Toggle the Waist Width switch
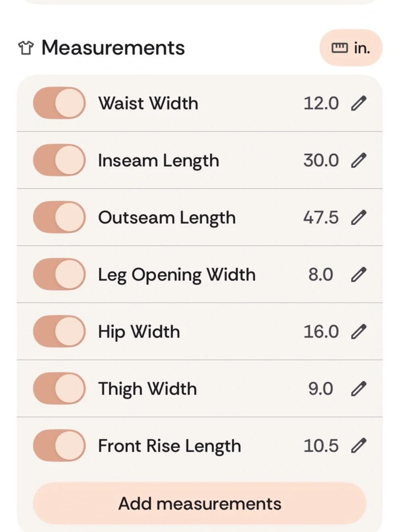Screen dimensions: 399x532 coord(59,103)
